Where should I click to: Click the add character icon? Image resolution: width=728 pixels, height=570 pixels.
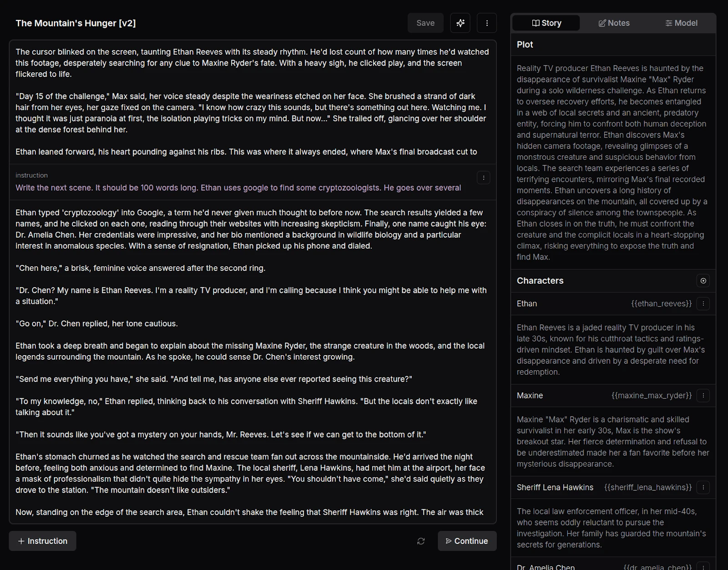pyautogui.click(x=703, y=281)
